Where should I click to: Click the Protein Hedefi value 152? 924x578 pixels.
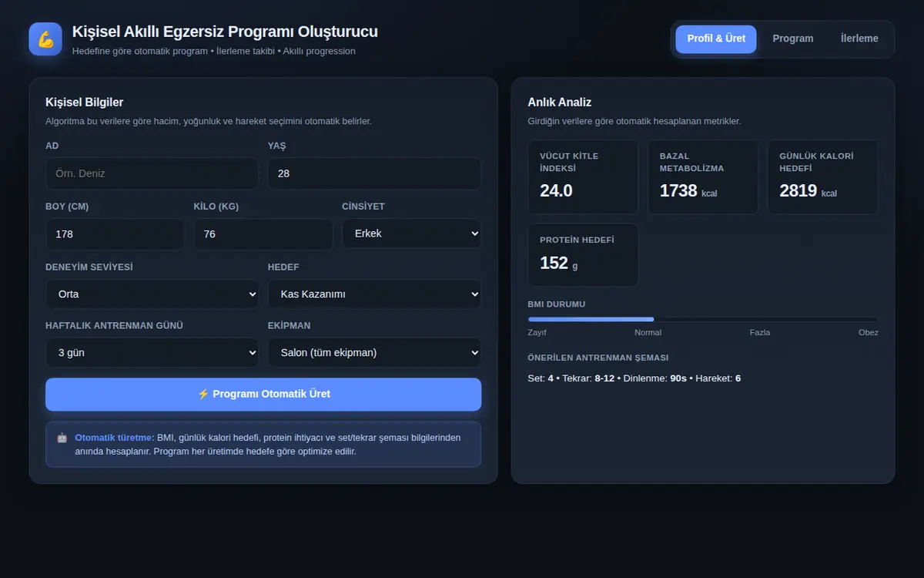(x=554, y=263)
